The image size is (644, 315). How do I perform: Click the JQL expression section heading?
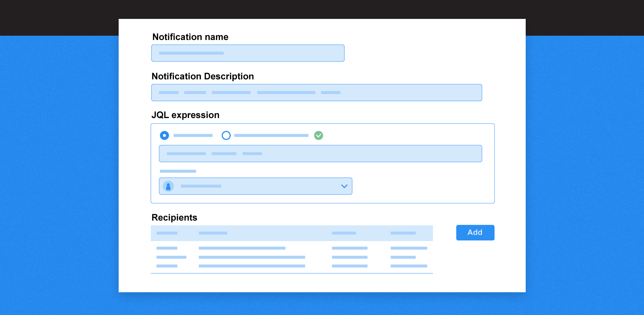coord(185,115)
